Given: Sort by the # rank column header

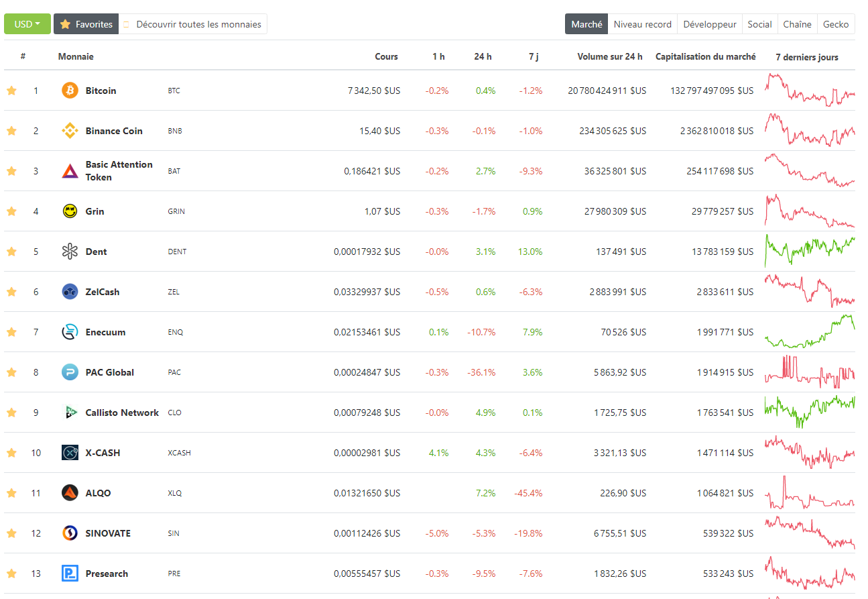Looking at the screenshot, I should pyautogui.click(x=23, y=57).
